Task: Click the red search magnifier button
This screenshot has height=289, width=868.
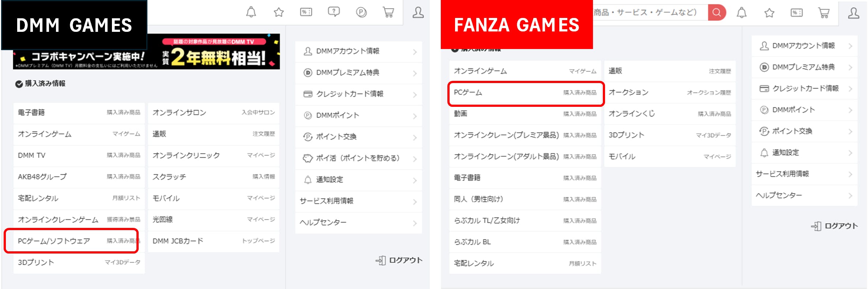Action: pyautogui.click(x=717, y=12)
